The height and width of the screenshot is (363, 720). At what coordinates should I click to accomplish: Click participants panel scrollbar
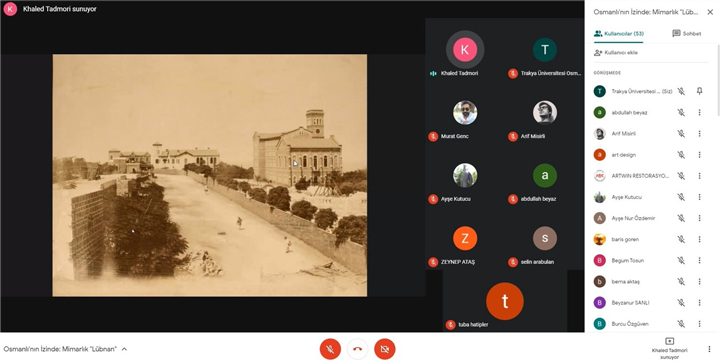pyautogui.click(x=718, y=80)
